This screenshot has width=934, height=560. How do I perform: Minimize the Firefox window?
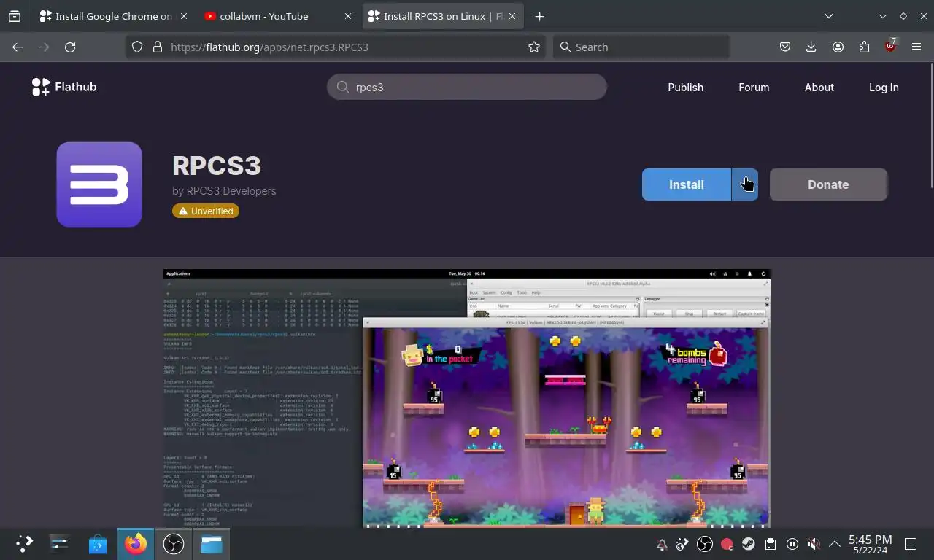(883, 16)
